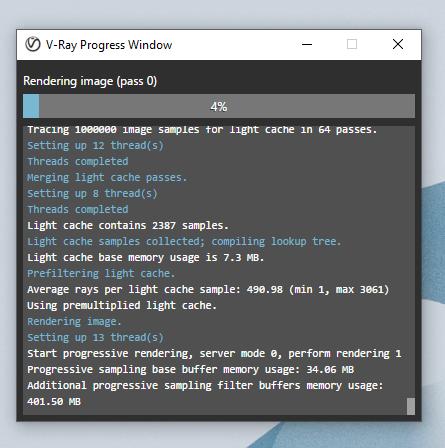Click the 'Using premultiplied light cache.' line

click(x=122, y=306)
